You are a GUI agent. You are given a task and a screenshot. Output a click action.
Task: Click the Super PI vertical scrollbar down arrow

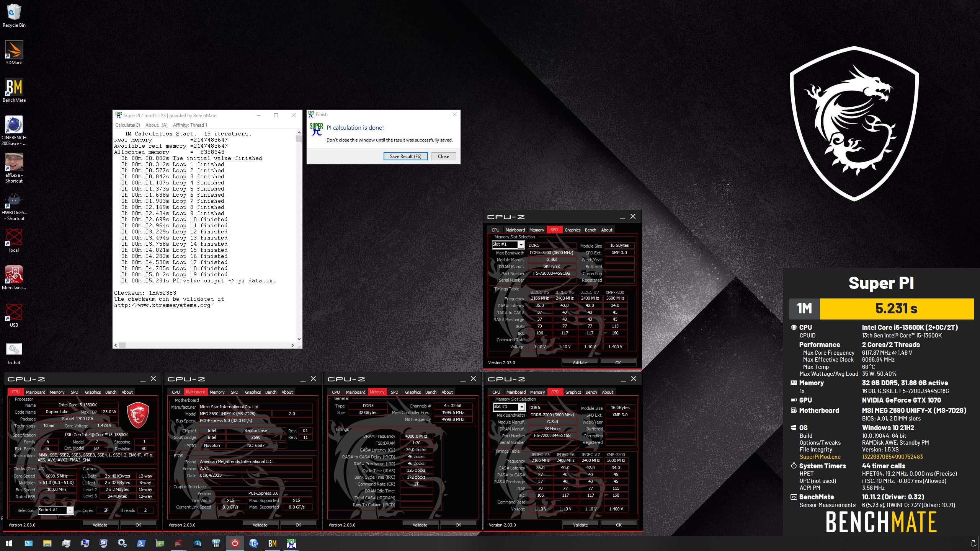299,339
